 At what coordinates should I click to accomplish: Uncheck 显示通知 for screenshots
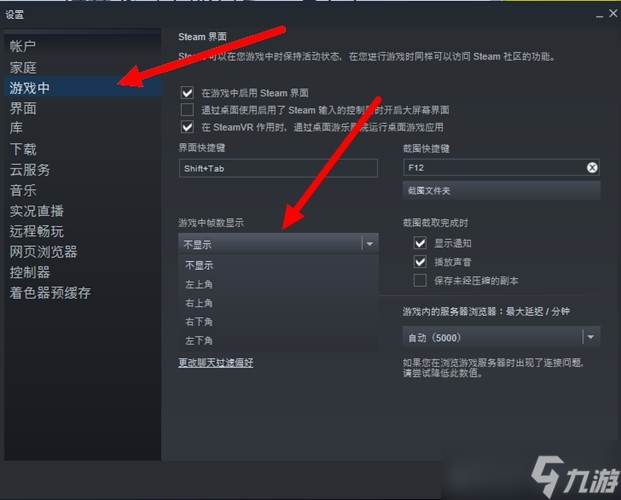[x=420, y=242]
